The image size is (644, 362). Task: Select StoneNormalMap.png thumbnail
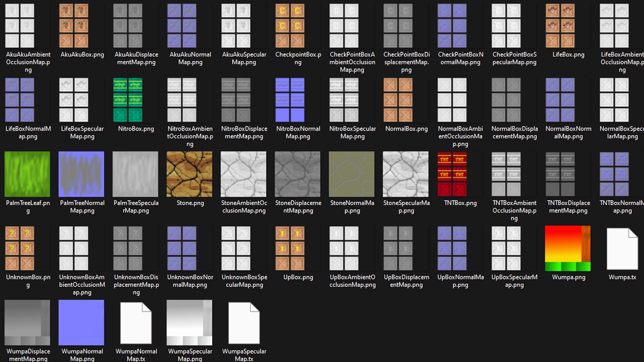(x=352, y=174)
